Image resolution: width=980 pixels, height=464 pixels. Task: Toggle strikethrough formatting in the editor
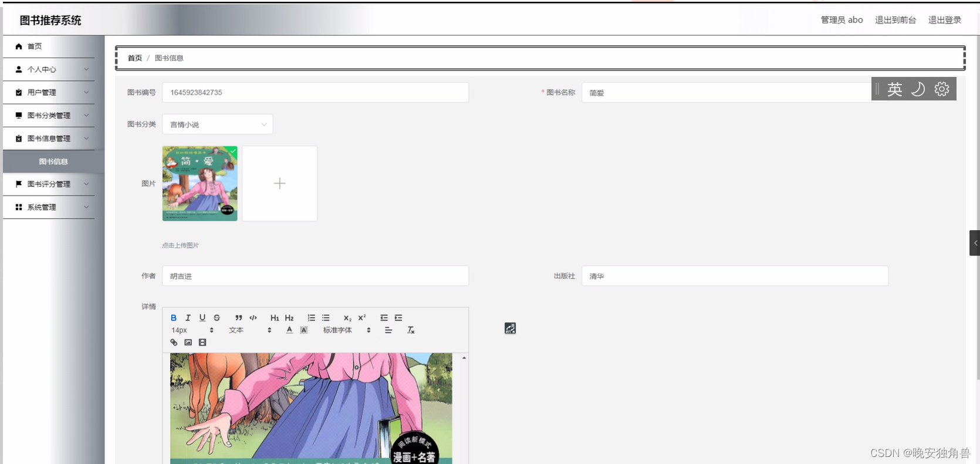217,318
